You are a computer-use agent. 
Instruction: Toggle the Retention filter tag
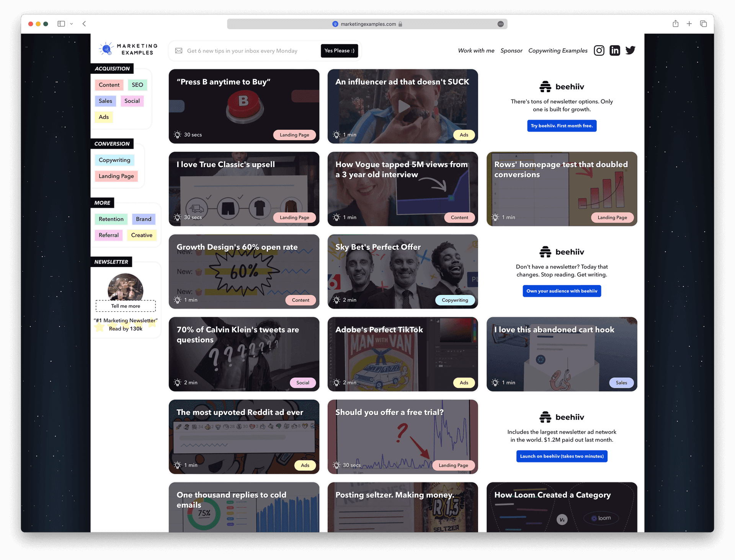[x=111, y=219]
